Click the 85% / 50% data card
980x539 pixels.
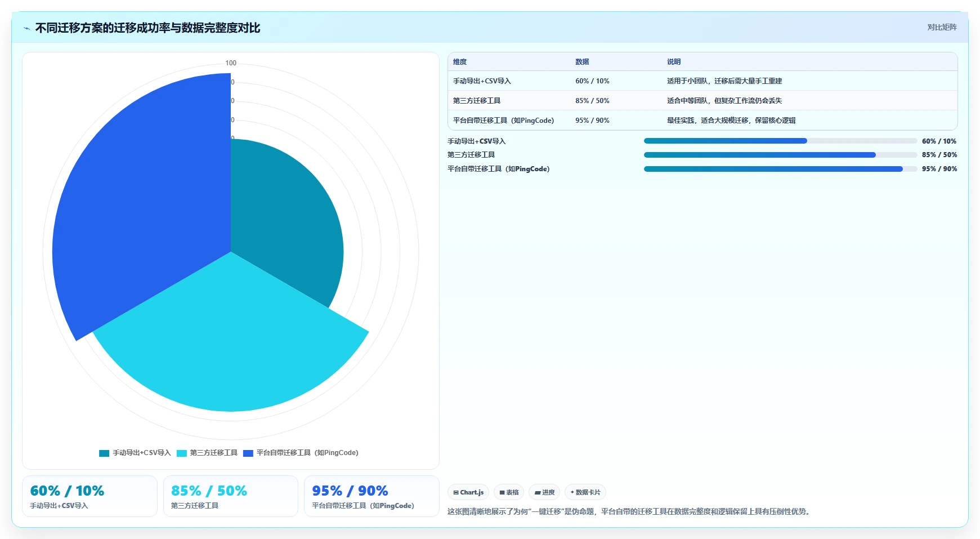[231, 496]
